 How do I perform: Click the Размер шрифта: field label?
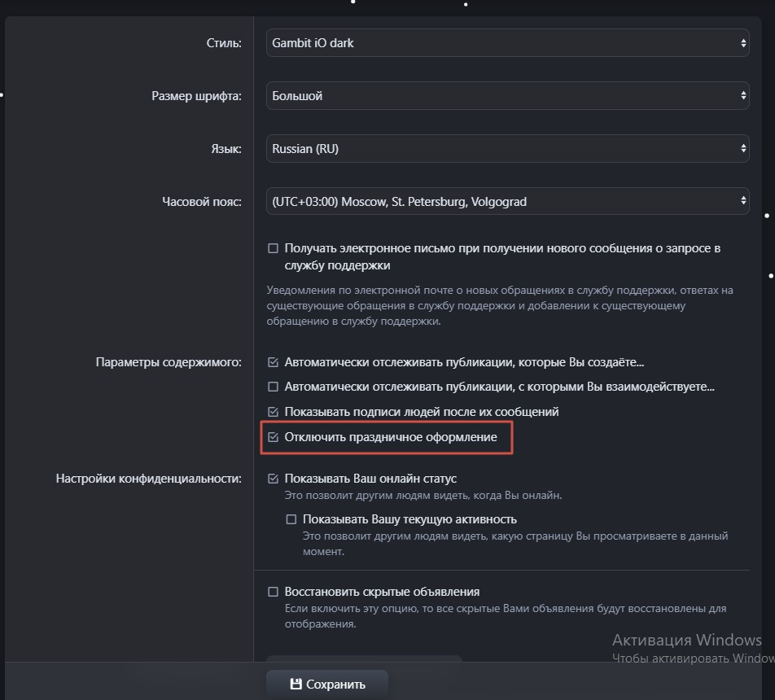196,96
